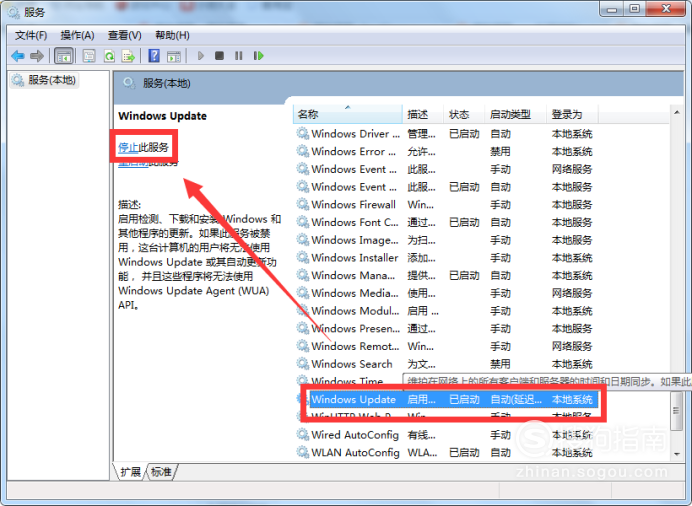692x506 pixels.
Task: Select the Windows Error service row
Action: 446,151
